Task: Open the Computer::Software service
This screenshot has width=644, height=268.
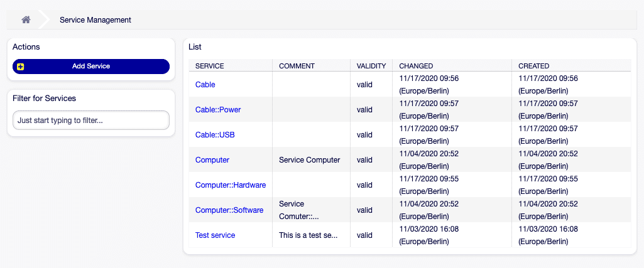Action: click(x=229, y=210)
